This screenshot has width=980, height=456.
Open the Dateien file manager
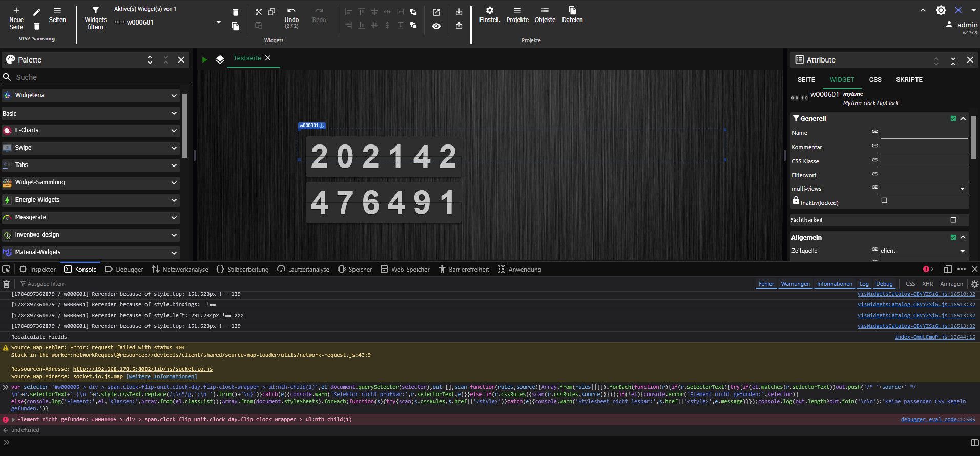(x=572, y=15)
